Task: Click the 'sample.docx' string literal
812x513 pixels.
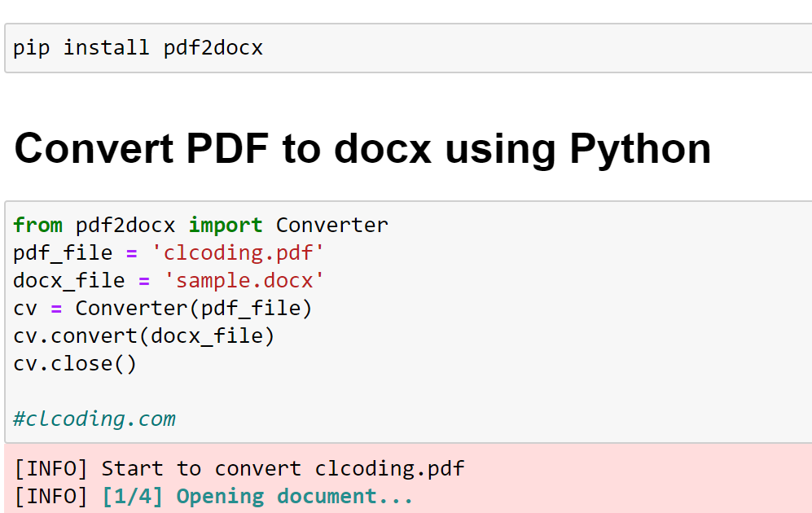Action: tap(244, 281)
